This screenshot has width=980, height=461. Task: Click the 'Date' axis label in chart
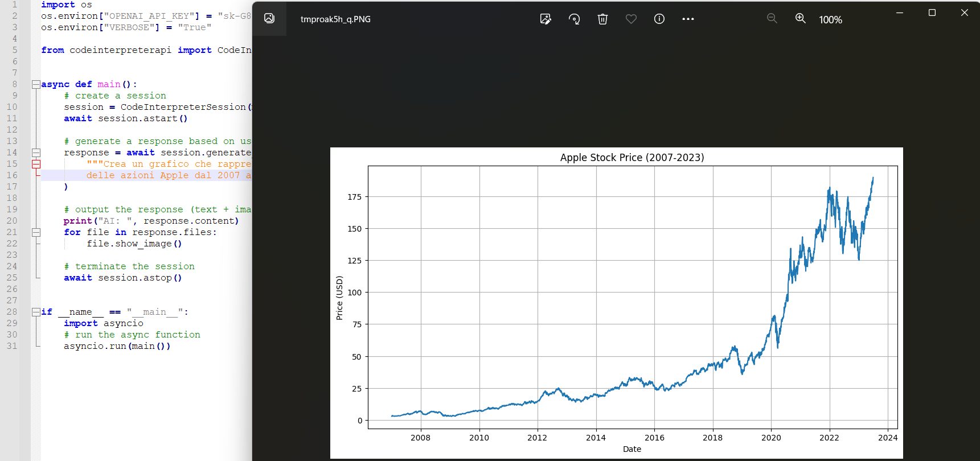pos(632,449)
